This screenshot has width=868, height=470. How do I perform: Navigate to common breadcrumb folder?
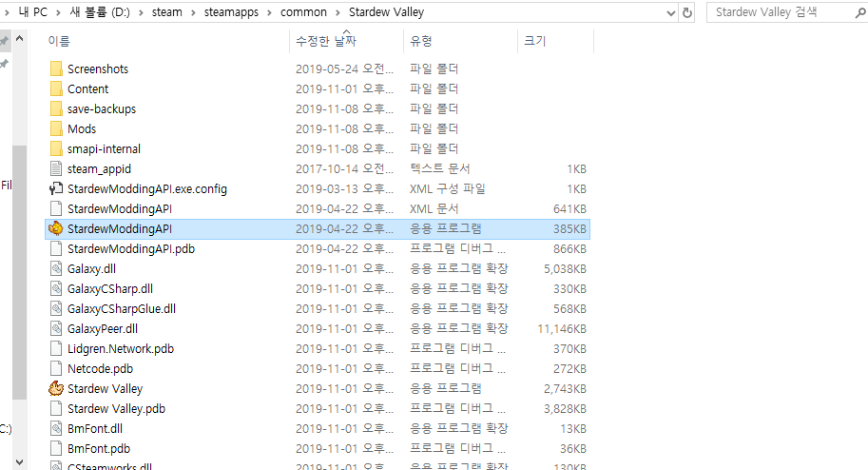303,12
